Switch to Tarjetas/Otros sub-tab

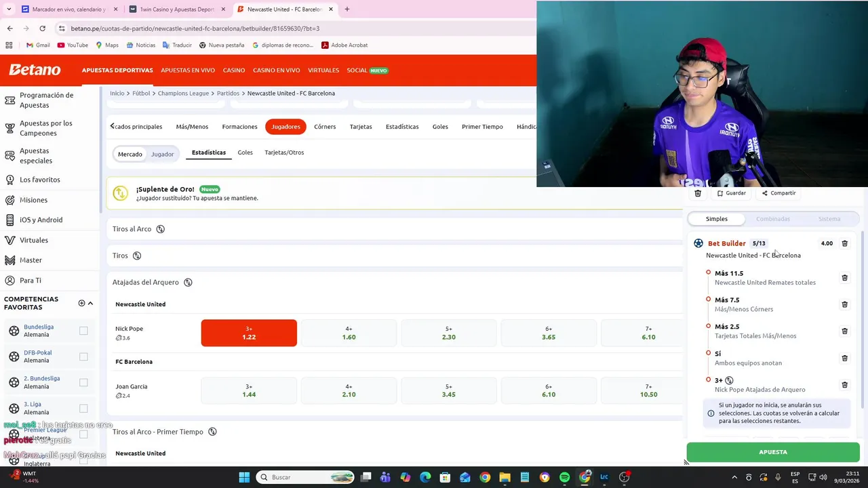284,152
